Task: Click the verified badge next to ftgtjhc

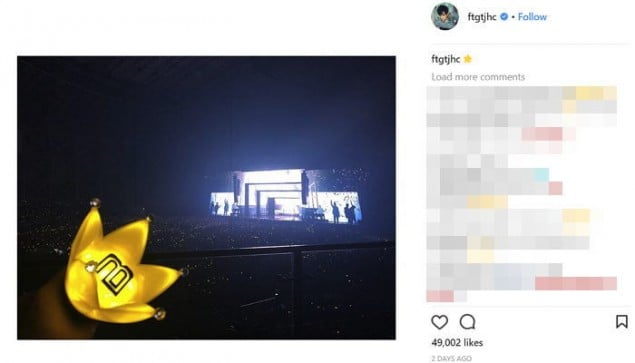Action: coord(504,17)
